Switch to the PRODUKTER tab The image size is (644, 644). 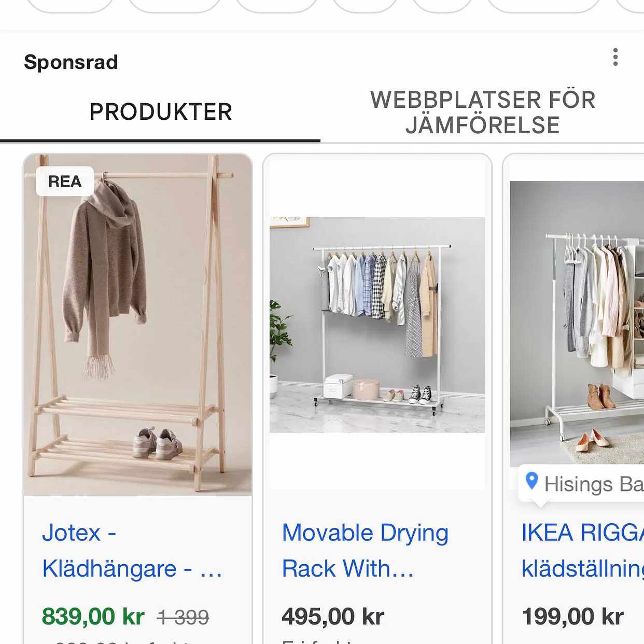pos(160,112)
